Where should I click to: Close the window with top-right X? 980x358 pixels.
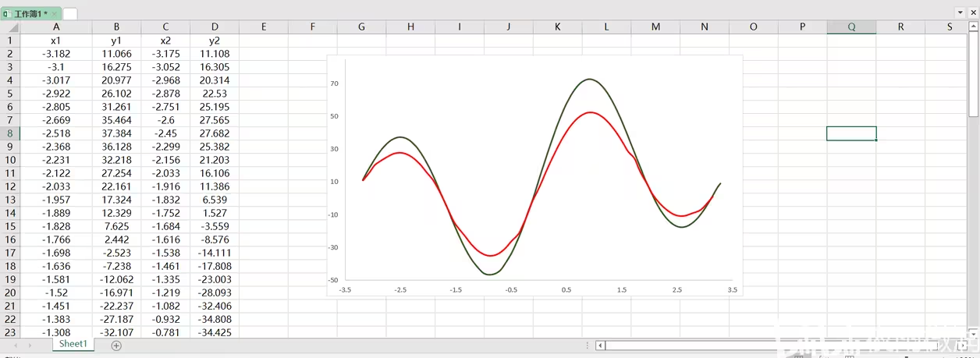973,12
